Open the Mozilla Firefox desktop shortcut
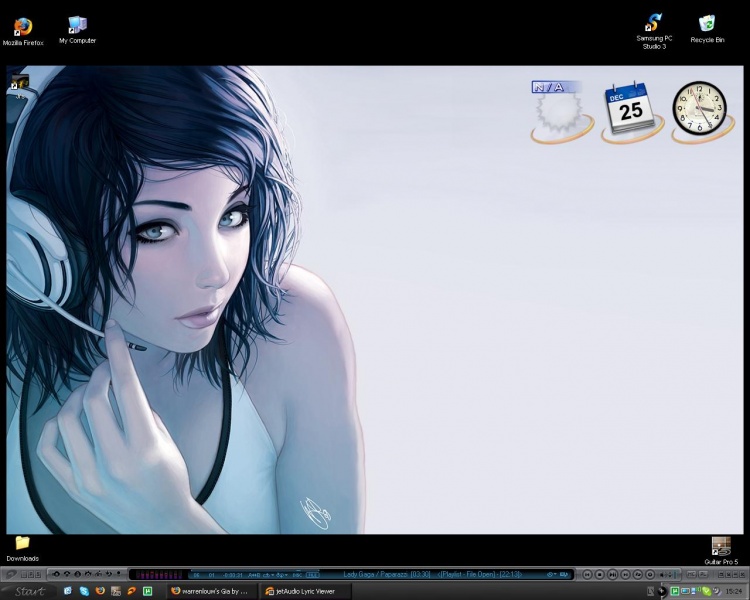 click(x=22, y=32)
